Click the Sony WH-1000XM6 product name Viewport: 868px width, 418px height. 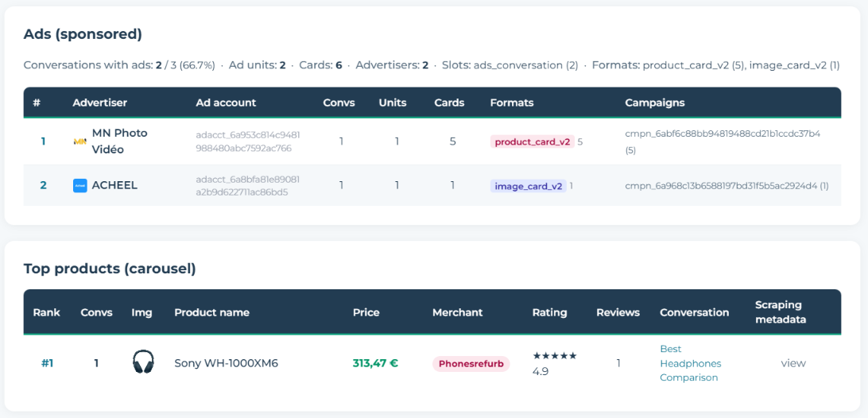227,364
